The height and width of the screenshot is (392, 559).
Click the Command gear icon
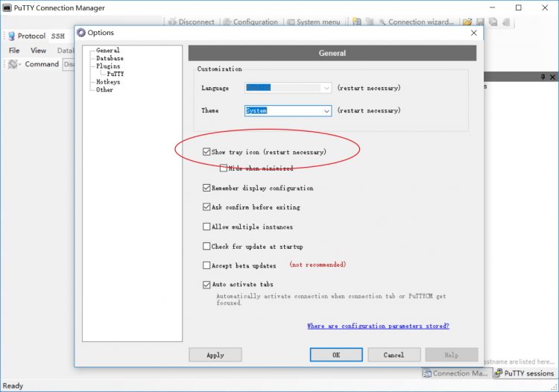point(13,64)
